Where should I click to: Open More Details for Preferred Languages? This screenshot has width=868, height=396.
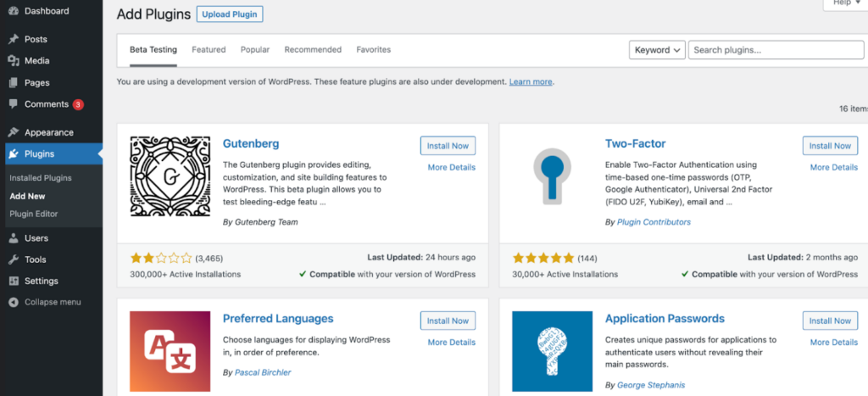(x=452, y=343)
